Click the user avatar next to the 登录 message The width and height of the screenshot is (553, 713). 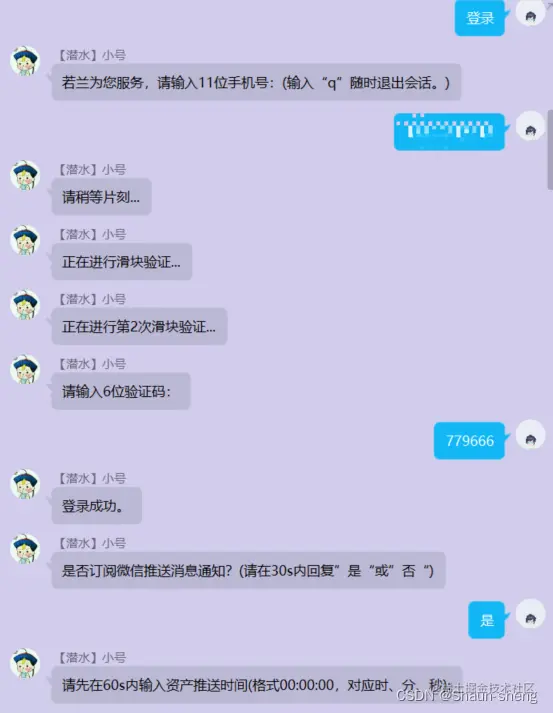point(530,13)
